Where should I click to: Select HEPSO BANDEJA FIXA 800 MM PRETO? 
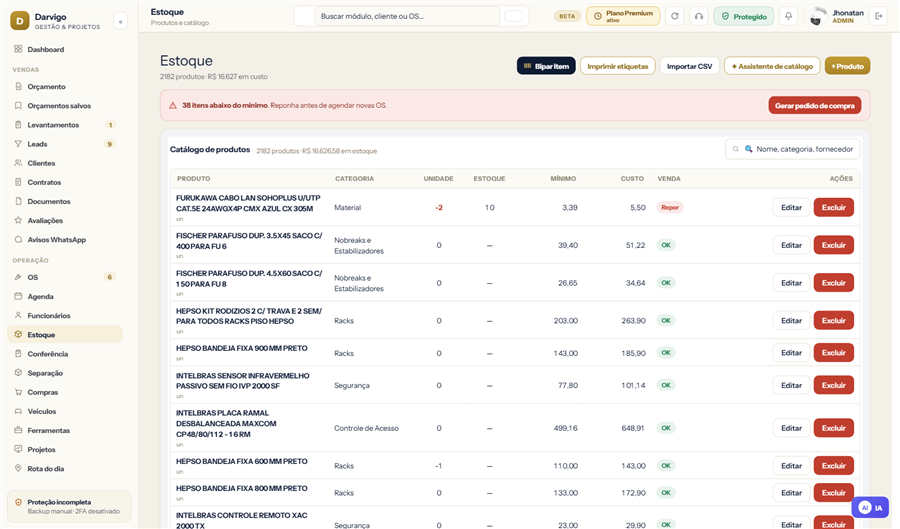point(242,488)
